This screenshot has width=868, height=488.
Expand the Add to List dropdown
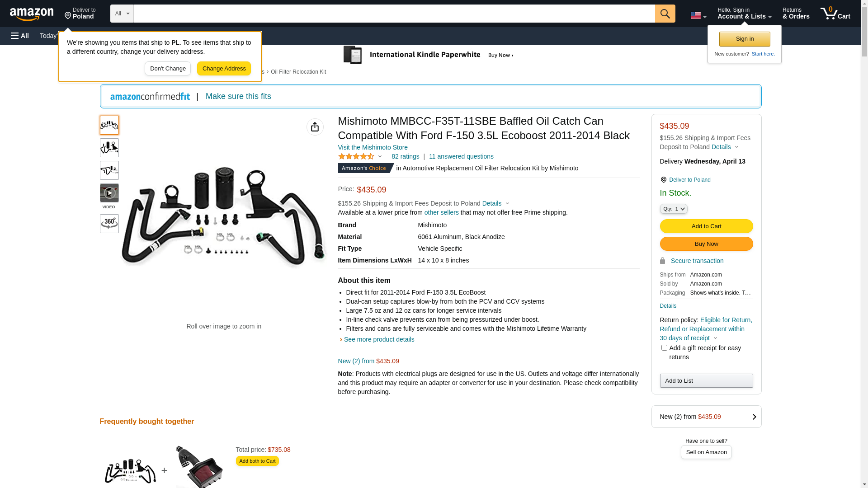tap(706, 381)
